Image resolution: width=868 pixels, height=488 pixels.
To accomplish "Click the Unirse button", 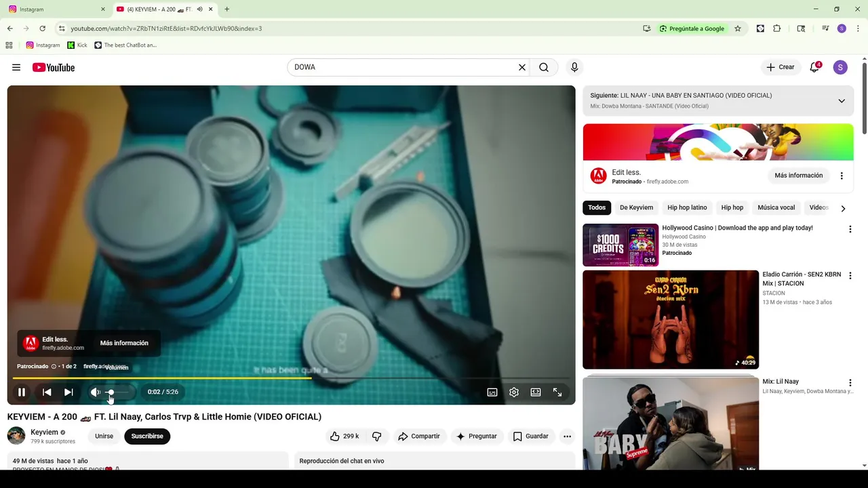I will pos(104,436).
